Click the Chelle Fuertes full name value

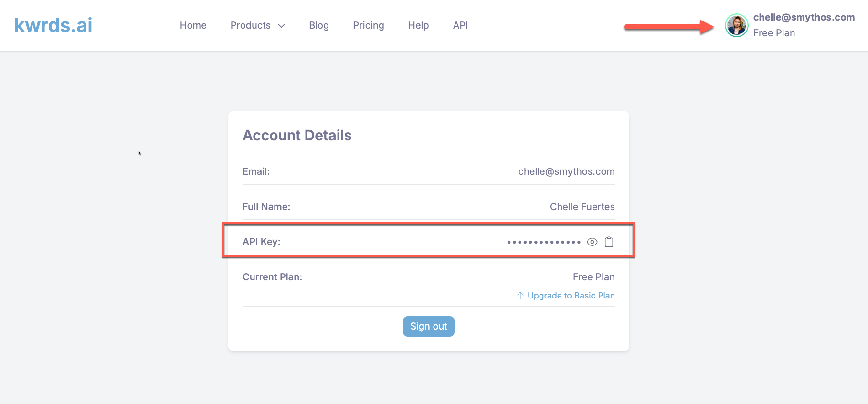pos(582,207)
